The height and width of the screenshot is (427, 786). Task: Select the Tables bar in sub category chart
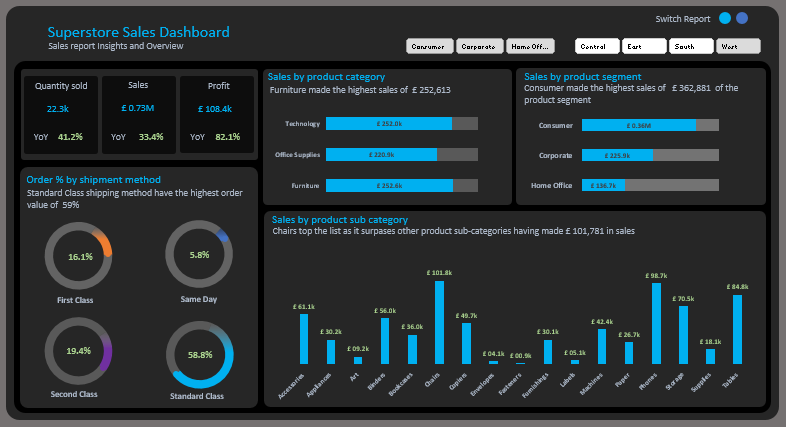[737, 329]
